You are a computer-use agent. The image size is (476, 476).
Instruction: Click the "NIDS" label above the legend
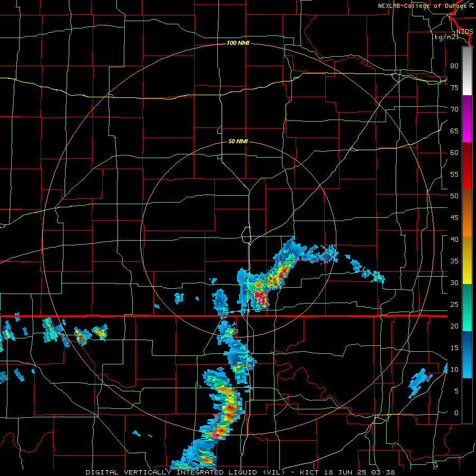464,32
